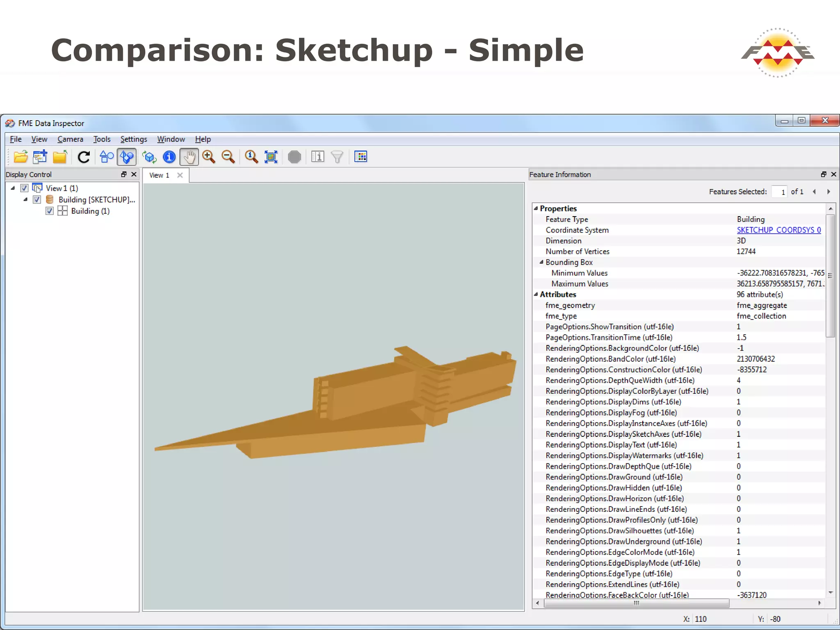840x630 pixels.
Task: Open the SKETCHUP_COORDSYS_0 link
Action: (x=779, y=230)
